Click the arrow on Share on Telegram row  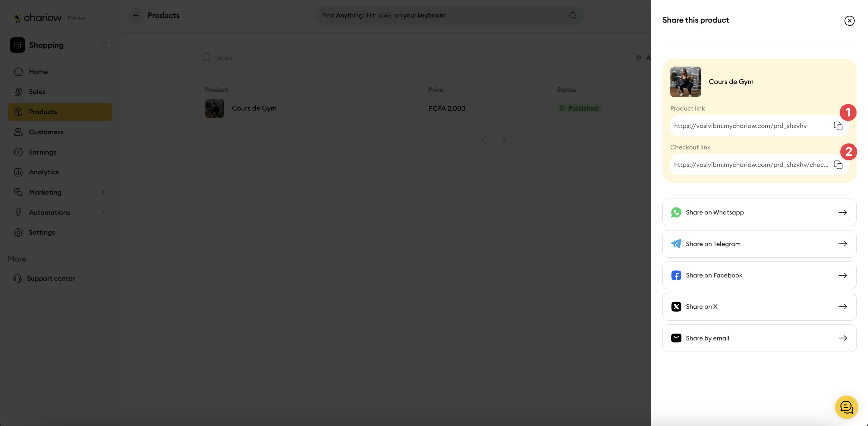click(x=842, y=244)
